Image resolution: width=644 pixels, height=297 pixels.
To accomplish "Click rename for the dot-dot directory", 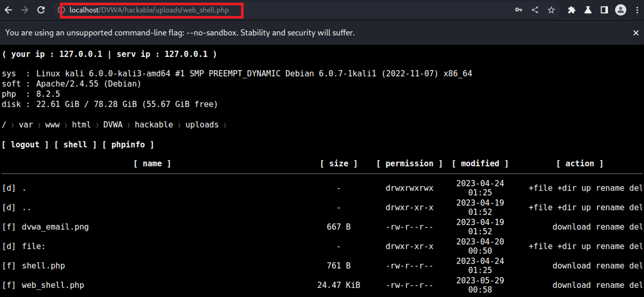I will tap(610, 208).
